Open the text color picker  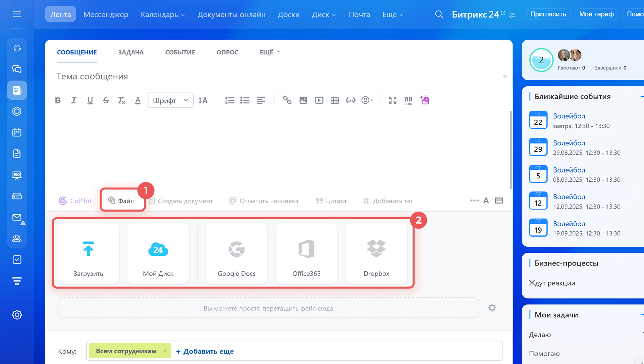pos(138,100)
